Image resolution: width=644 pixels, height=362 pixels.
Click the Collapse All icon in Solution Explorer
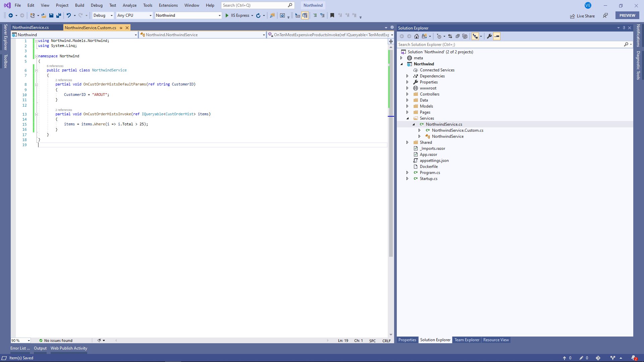tap(458, 36)
